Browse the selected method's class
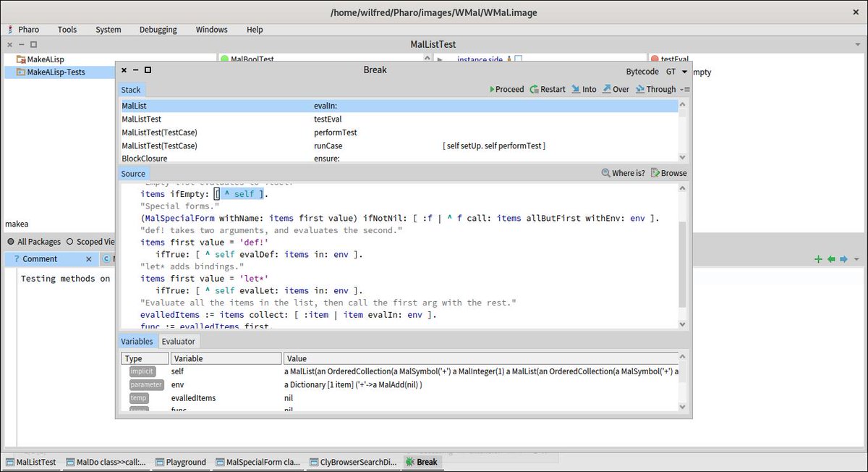 click(x=669, y=173)
